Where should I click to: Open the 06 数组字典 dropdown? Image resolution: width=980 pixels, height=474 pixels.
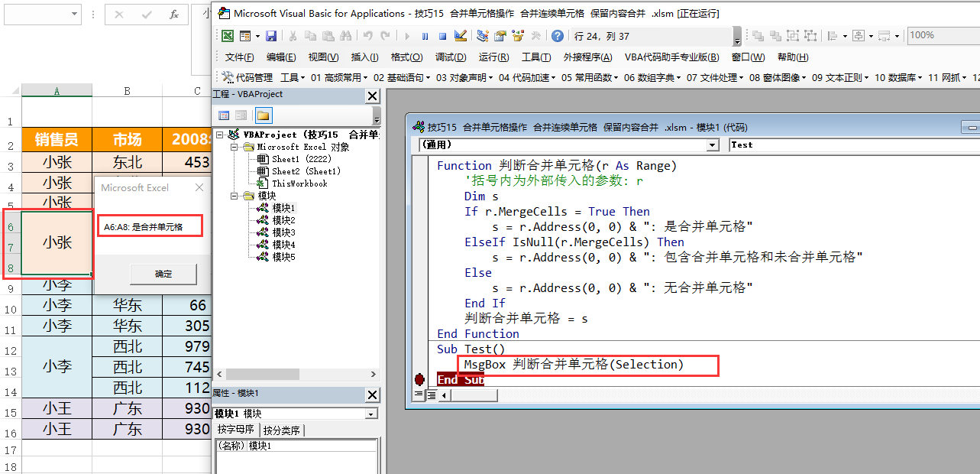pos(653,77)
